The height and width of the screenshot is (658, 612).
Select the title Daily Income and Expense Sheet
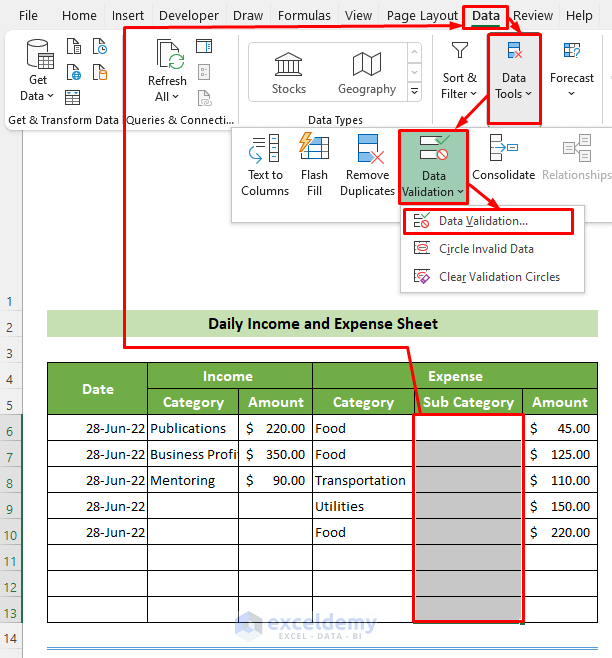pyautogui.click(x=322, y=324)
